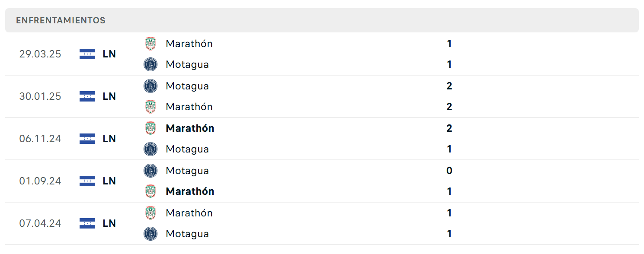This screenshot has height=254, width=644.
Task: Select bold Marathón name in 01.09.24 match
Action: tap(190, 191)
